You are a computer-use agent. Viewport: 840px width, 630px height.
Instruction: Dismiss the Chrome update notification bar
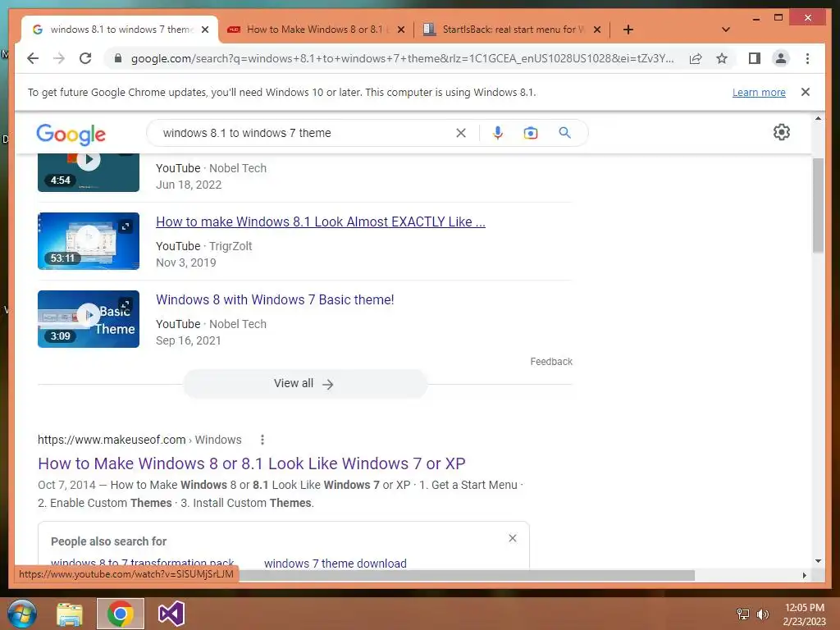click(x=806, y=92)
